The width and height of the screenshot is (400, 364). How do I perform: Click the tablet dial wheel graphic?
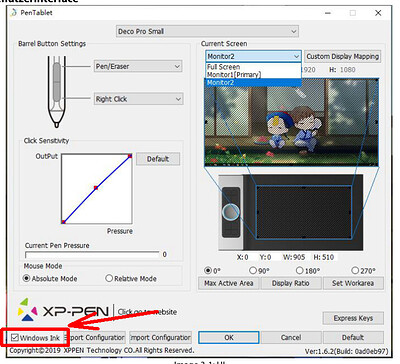click(x=231, y=212)
